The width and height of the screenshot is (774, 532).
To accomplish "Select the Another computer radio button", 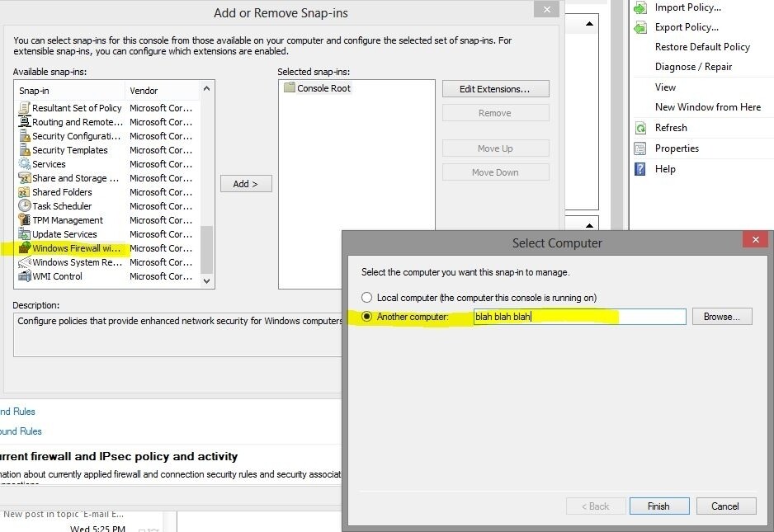I will 366,316.
